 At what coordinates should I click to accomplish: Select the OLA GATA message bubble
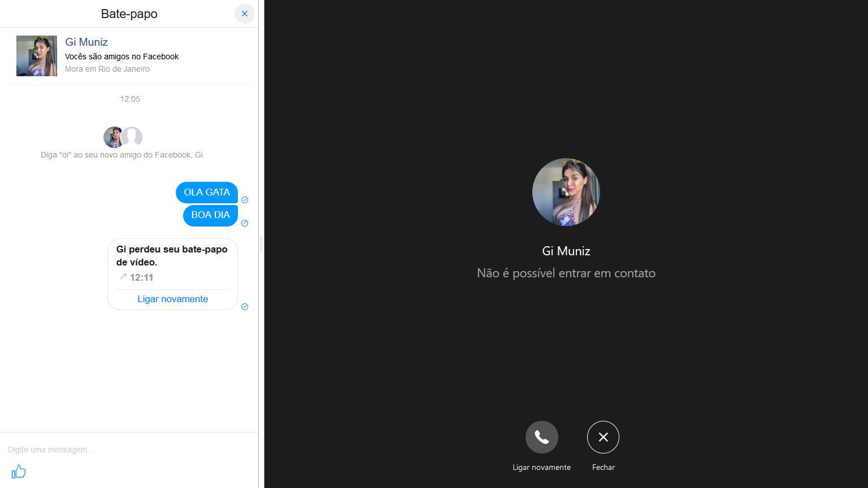[207, 192]
